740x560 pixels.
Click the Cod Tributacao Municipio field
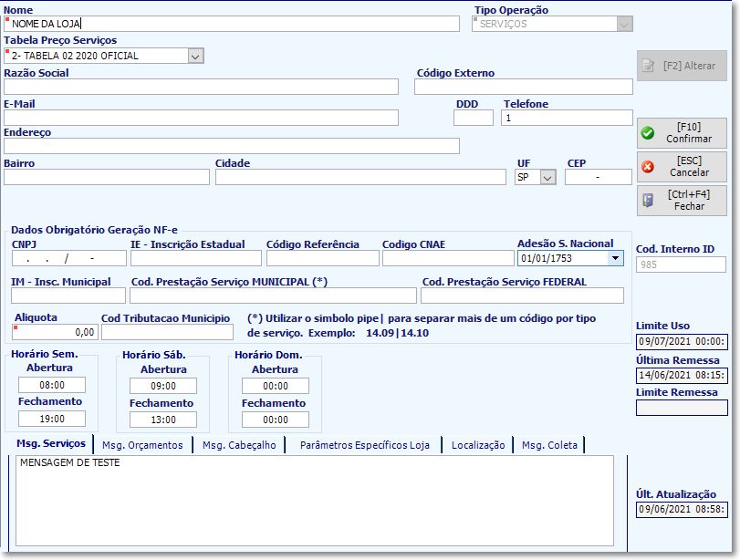click(x=168, y=332)
